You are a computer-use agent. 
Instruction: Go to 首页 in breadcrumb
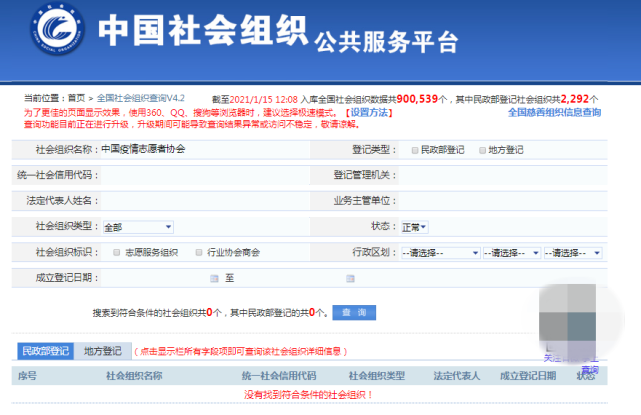click(x=76, y=98)
